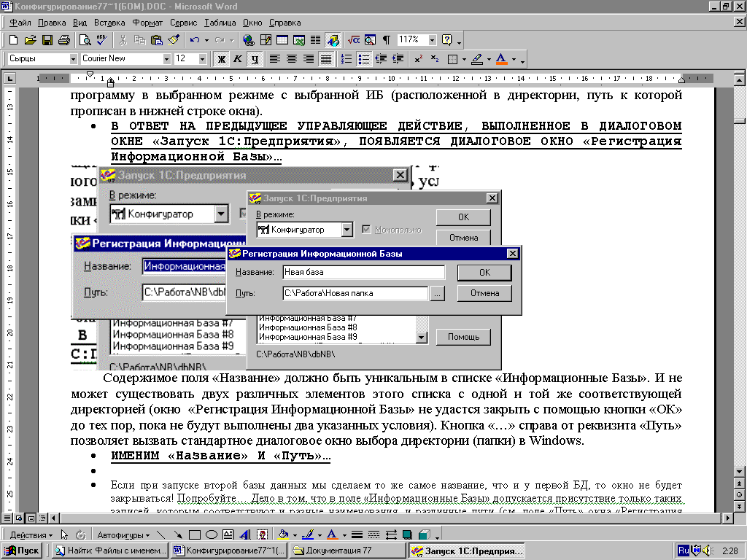Open the Вставка menu
This screenshot has height=560, width=747.
click(109, 23)
